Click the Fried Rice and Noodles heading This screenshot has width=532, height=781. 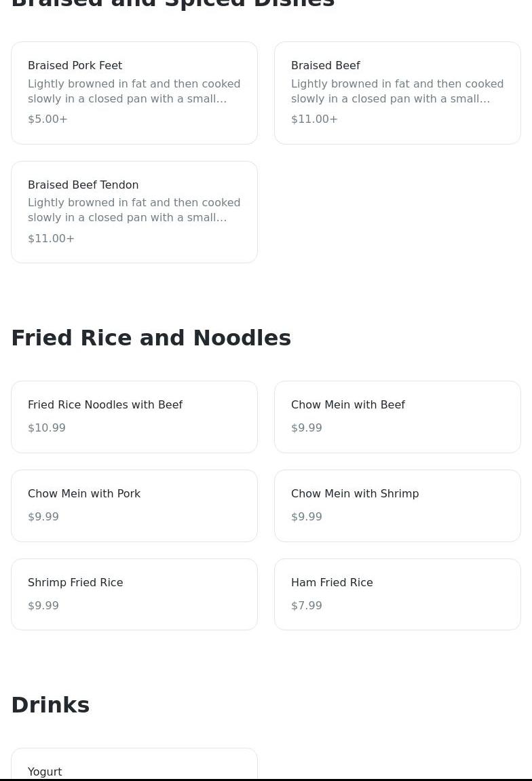[151, 338]
